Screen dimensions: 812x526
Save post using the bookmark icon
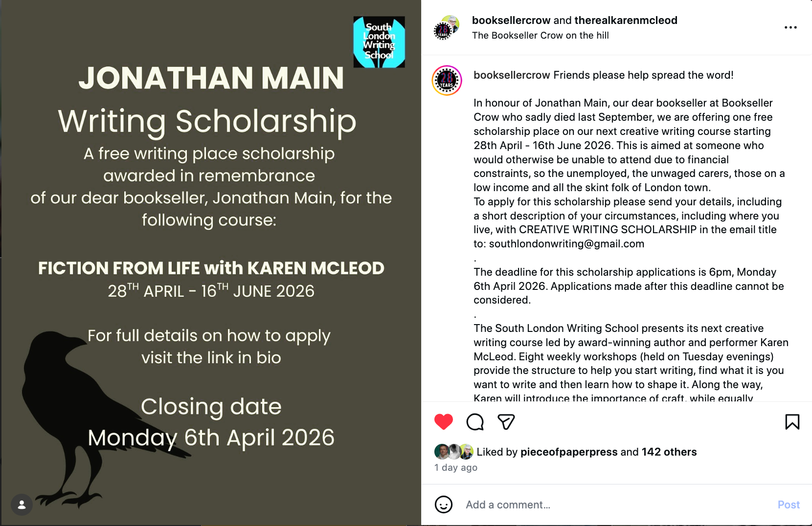coord(792,421)
